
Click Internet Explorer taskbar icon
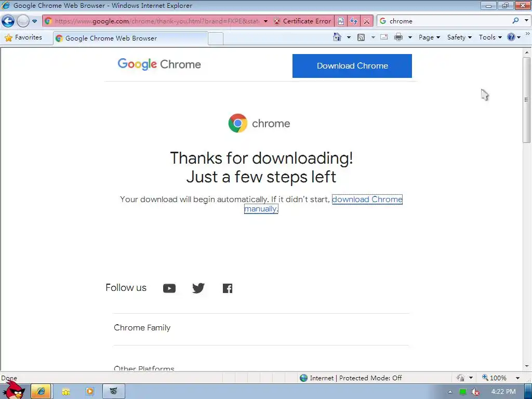pos(41,392)
